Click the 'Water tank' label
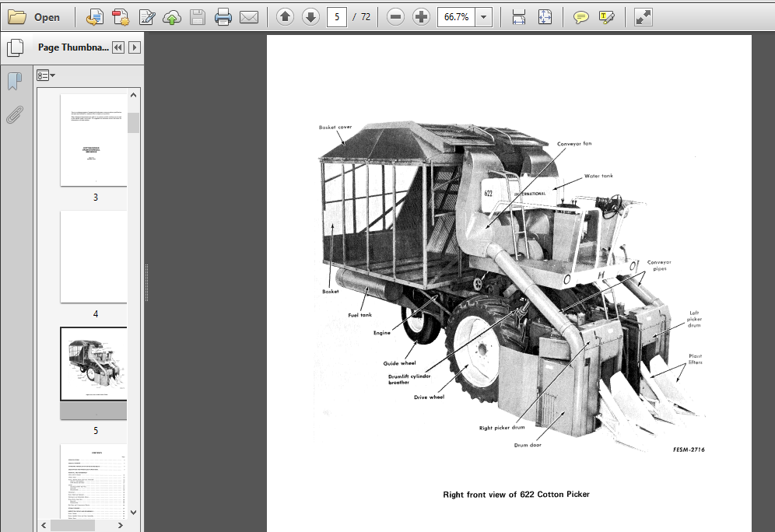Screen dimensions: 775x532 (x=598, y=176)
